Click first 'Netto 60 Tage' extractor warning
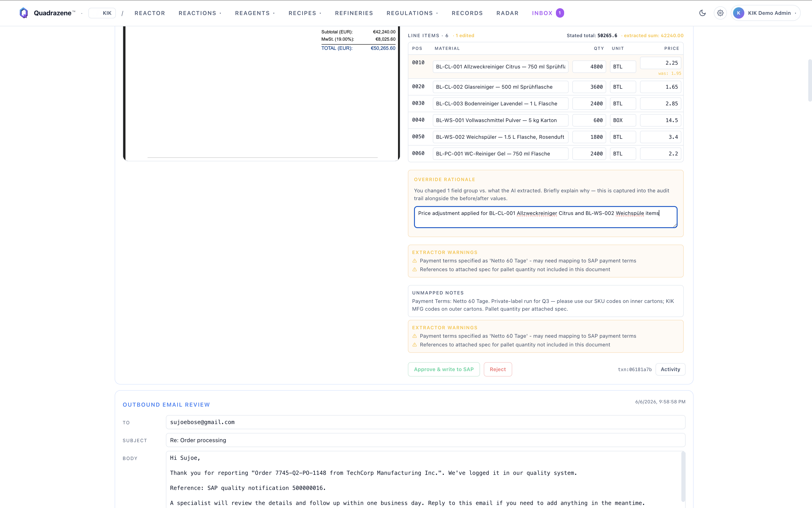Image resolution: width=812 pixels, height=508 pixels. pyautogui.click(x=528, y=261)
